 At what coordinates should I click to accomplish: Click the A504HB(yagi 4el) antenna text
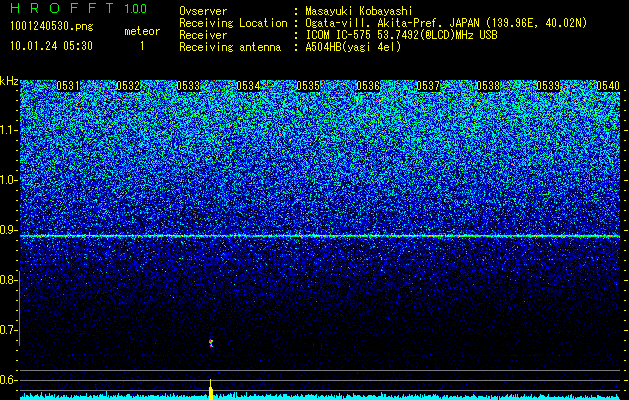[353, 47]
